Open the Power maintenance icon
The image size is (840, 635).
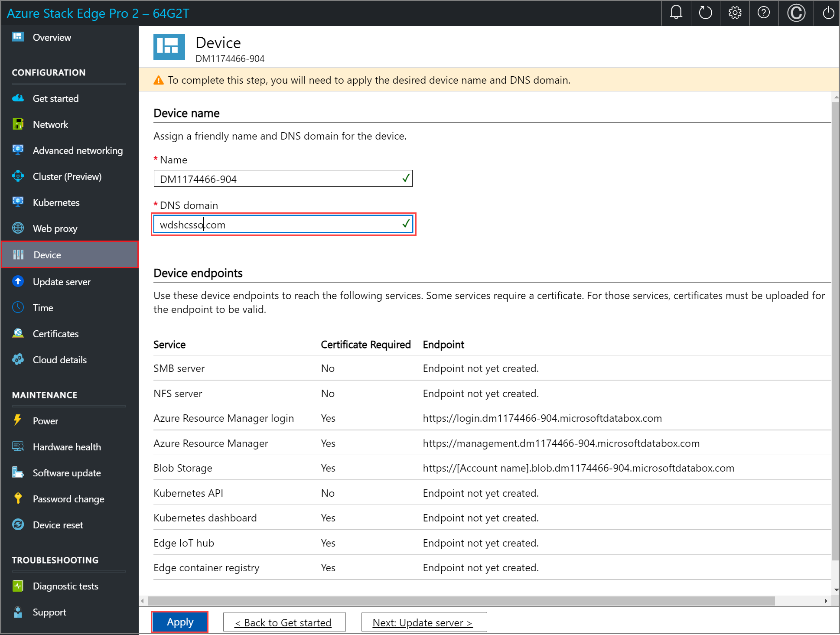(18, 420)
